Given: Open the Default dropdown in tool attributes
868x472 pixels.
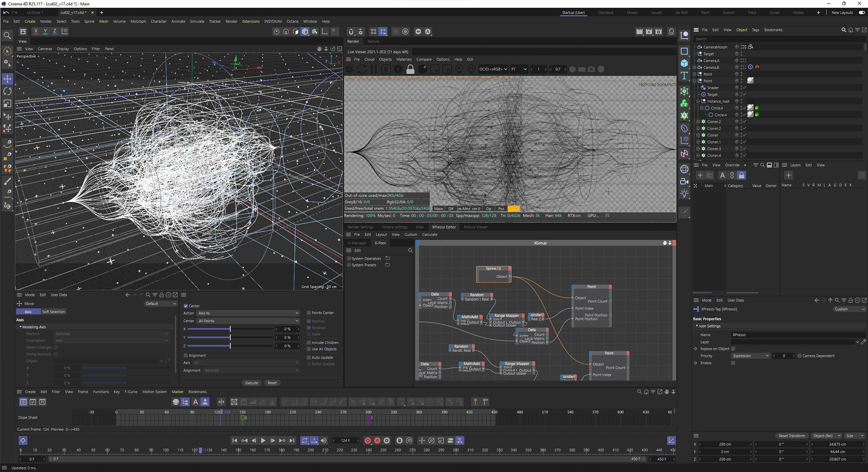Looking at the screenshot, I should 160,304.
